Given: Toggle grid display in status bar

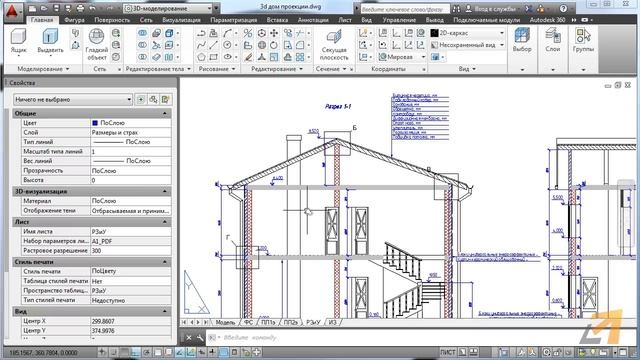Looking at the screenshot, I should (x=124, y=352).
